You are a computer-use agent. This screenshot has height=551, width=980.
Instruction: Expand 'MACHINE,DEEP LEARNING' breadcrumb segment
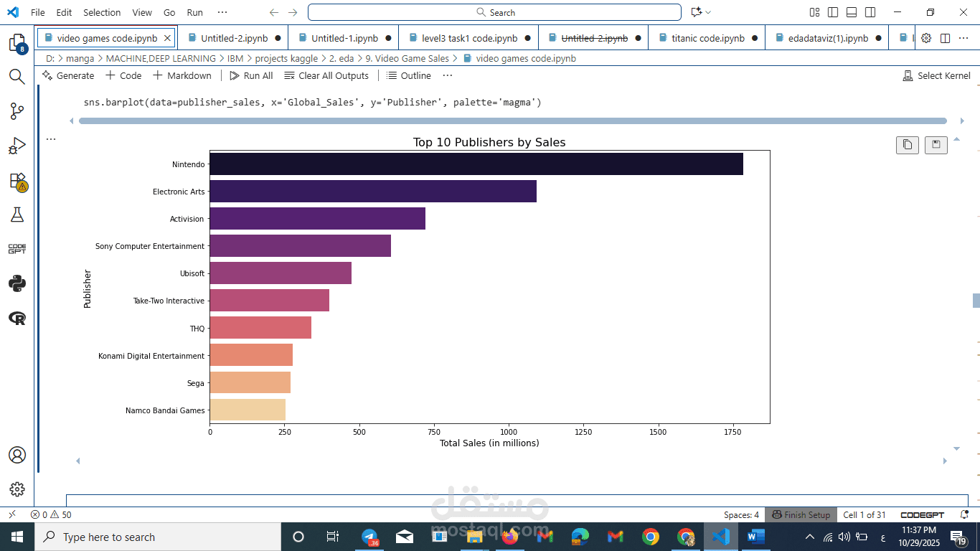pos(161,58)
